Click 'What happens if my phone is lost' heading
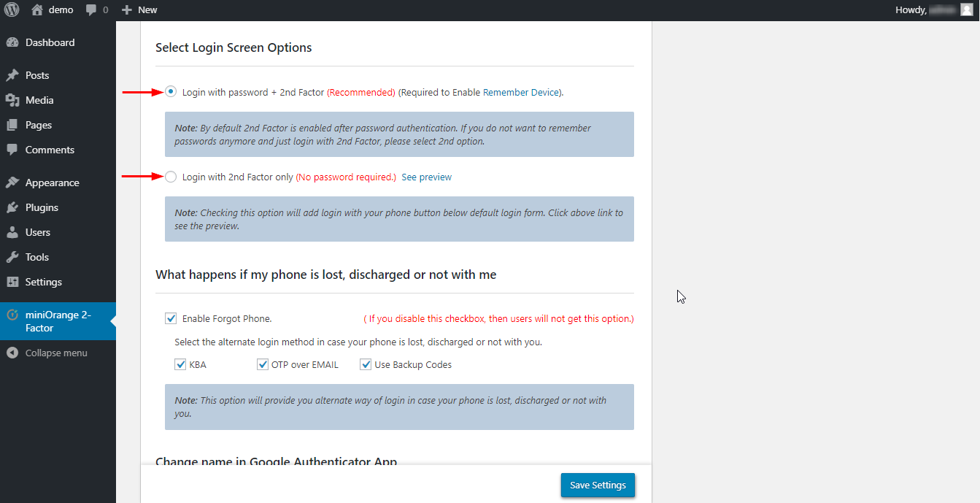980x503 pixels. (326, 274)
